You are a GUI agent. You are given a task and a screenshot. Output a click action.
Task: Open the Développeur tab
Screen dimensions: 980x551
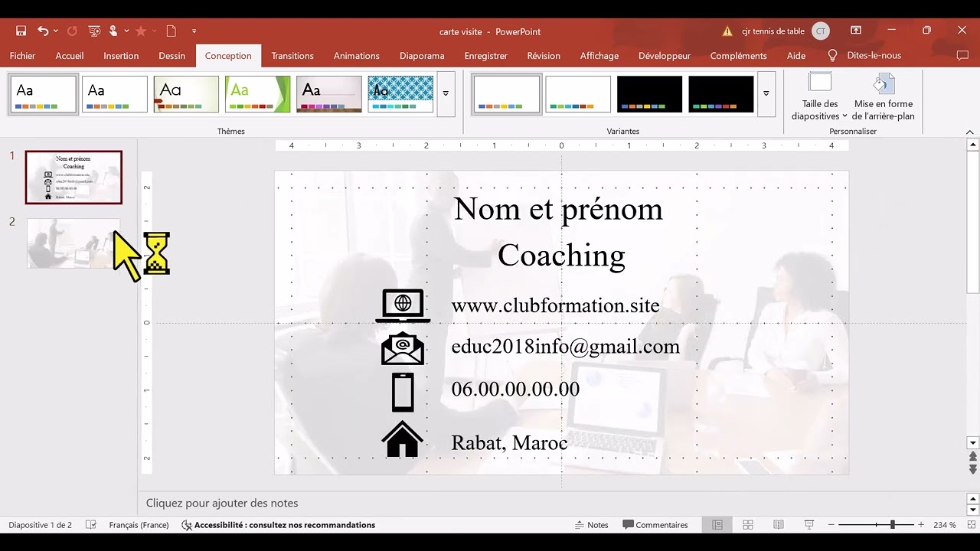[665, 55]
